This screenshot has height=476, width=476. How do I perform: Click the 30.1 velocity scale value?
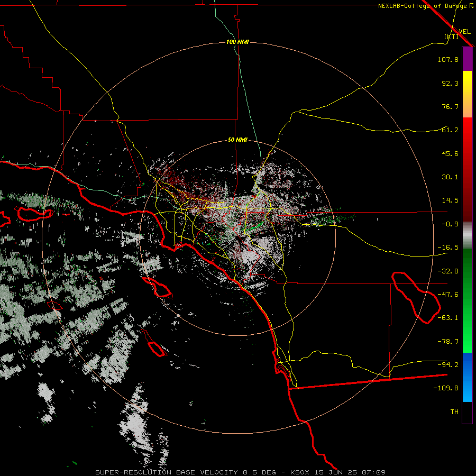(x=450, y=177)
